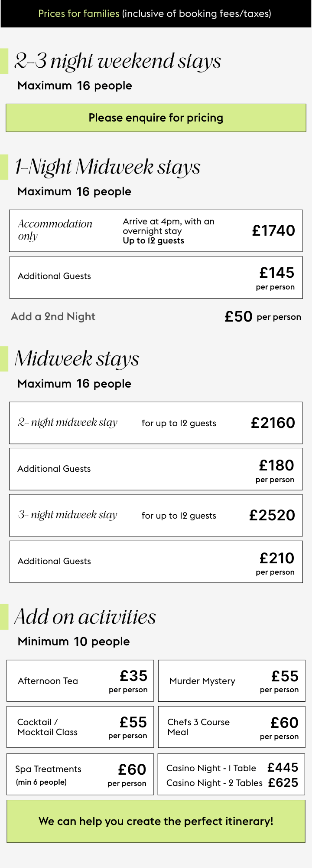Select the Accommodation only £1740 row
Image resolution: width=312 pixels, height=868 pixels.
[156, 231]
